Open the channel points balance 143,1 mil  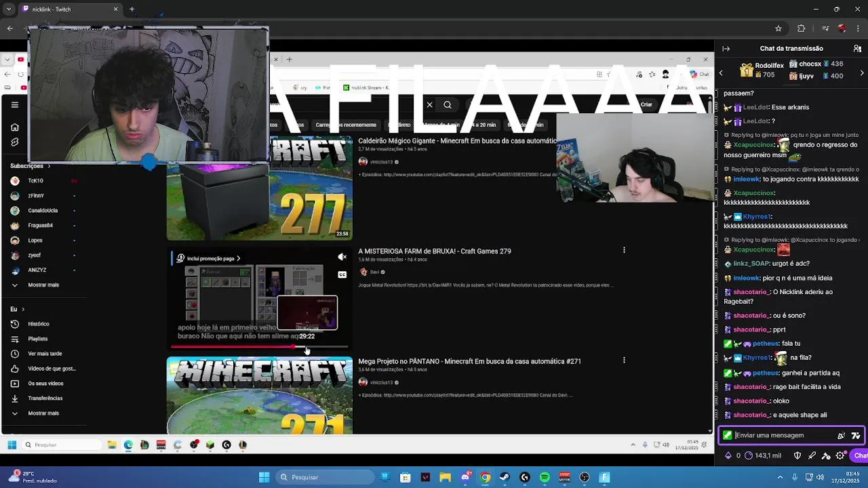(763, 456)
